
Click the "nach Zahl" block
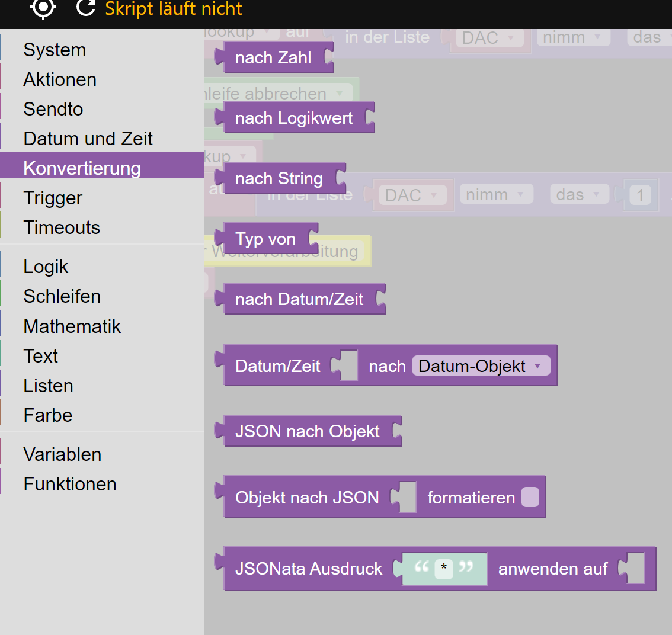[273, 58]
